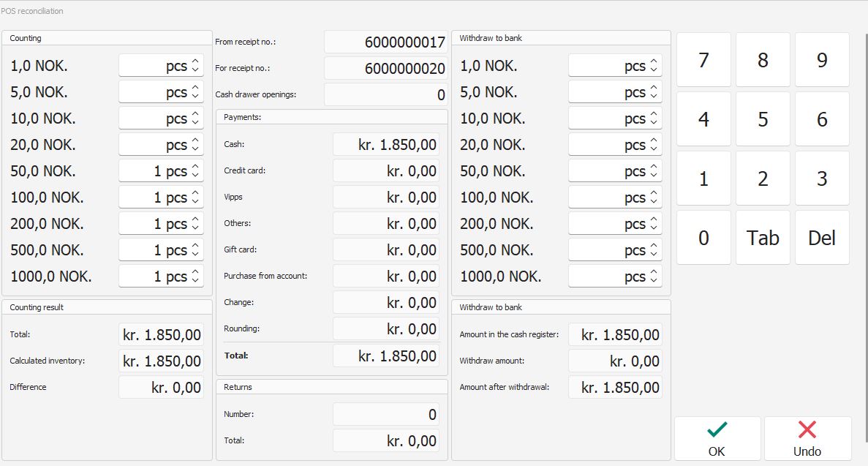Adjust Counting 100,0 NOK spinner arrows
The image size is (868, 466).
[195, 198]
